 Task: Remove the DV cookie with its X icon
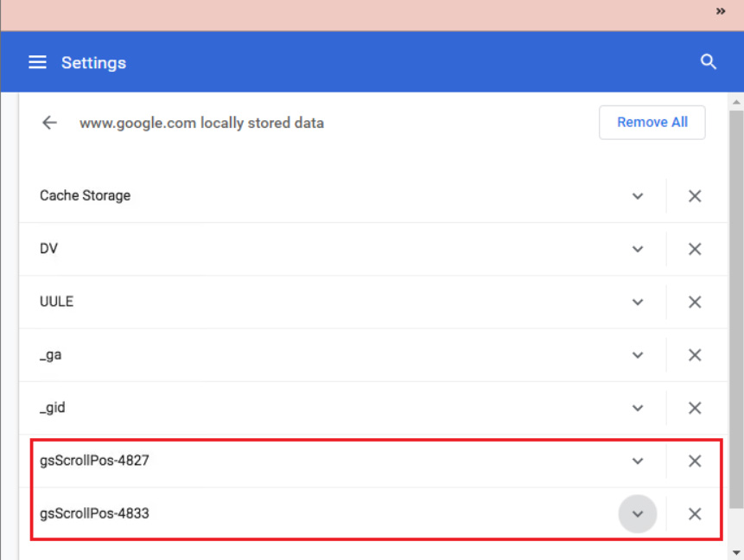pos(695,249)
